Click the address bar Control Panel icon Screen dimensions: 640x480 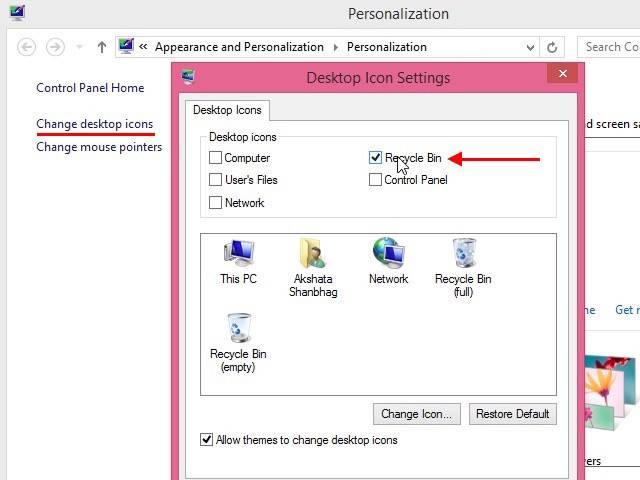[126, 47]
